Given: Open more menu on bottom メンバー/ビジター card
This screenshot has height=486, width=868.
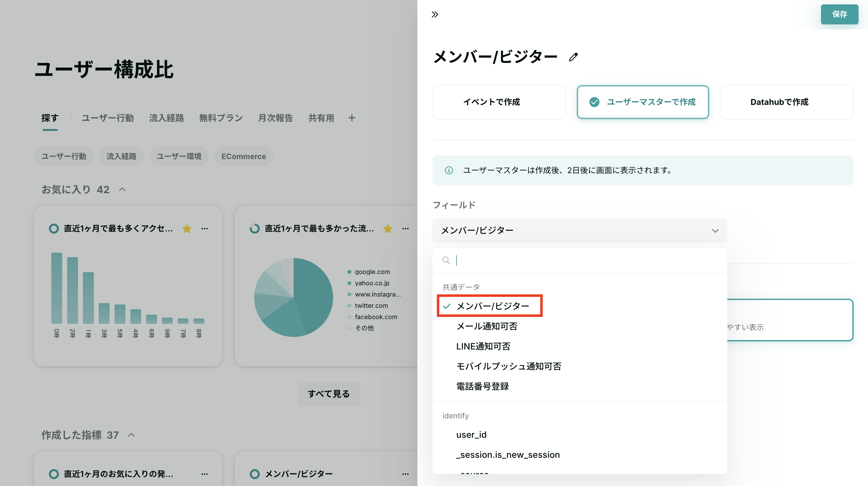Looking at the screenshot, I should [405, 474].
